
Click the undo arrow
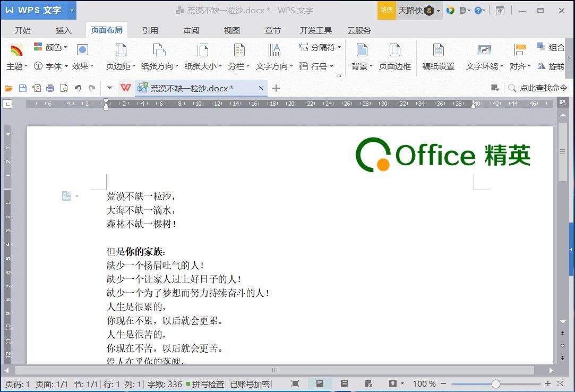pos(78,88)
